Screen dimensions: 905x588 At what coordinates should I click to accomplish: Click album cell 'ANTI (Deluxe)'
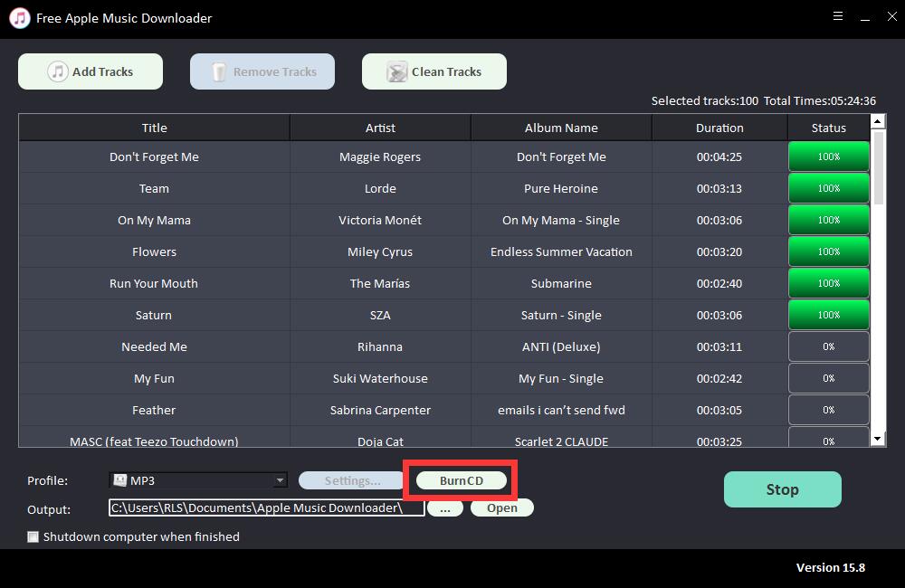pos(561,346)
